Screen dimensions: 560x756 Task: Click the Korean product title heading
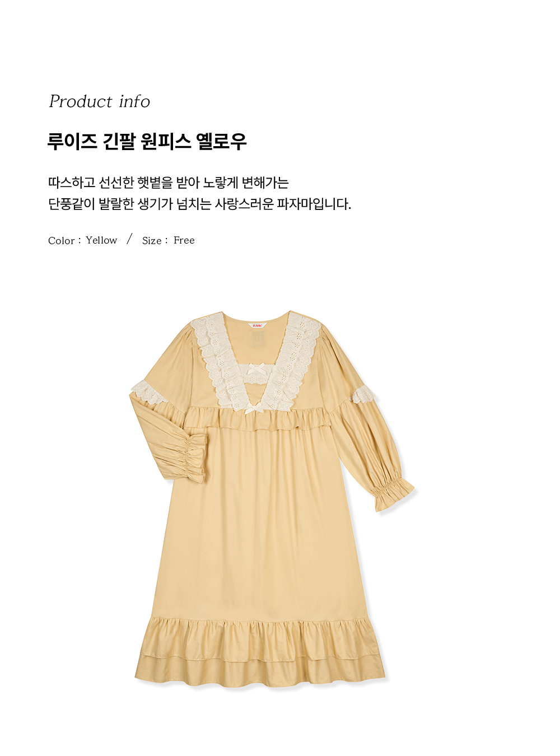click(x=147, y=141)
